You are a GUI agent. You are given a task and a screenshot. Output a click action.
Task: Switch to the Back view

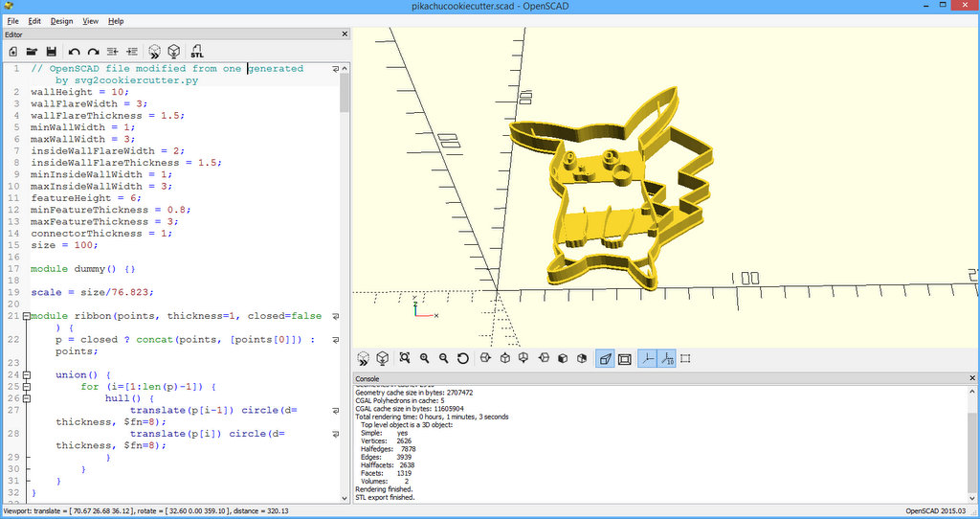582,358
